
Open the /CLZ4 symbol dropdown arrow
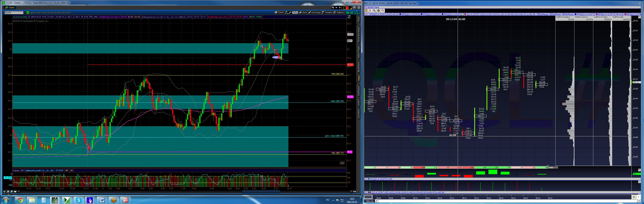25,12
